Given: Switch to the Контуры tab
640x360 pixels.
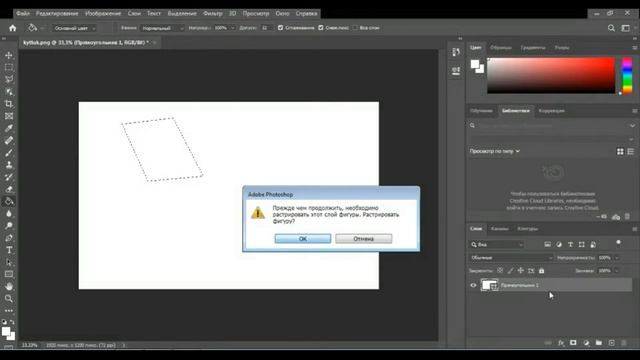Looking at the screenshot, I should pos(527,229).
